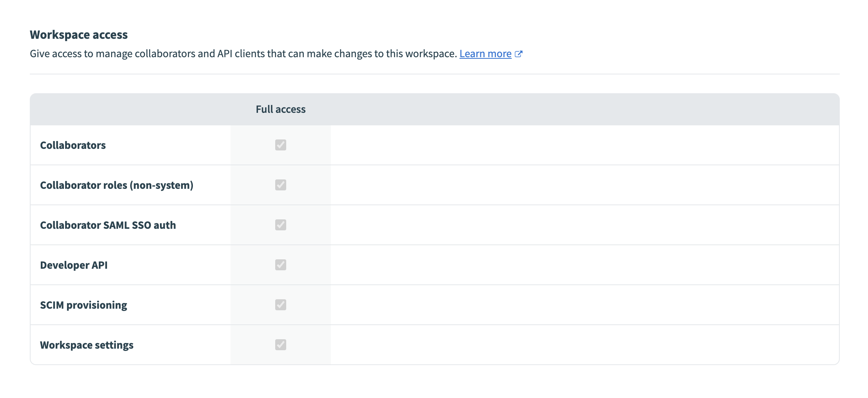This screenshot has height=398, width=868.
Task: Select the SCIM provisioning row label
Action: (x=84, y=305)
